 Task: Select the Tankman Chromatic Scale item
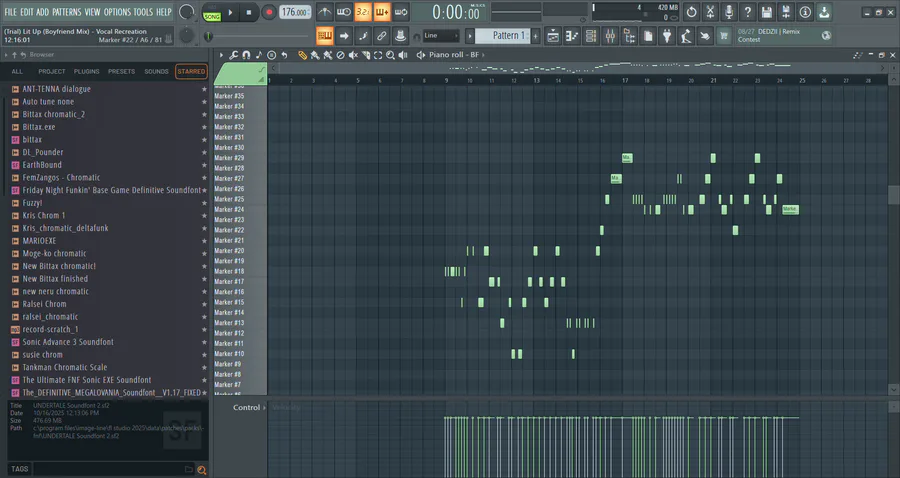tap(65, 367)
